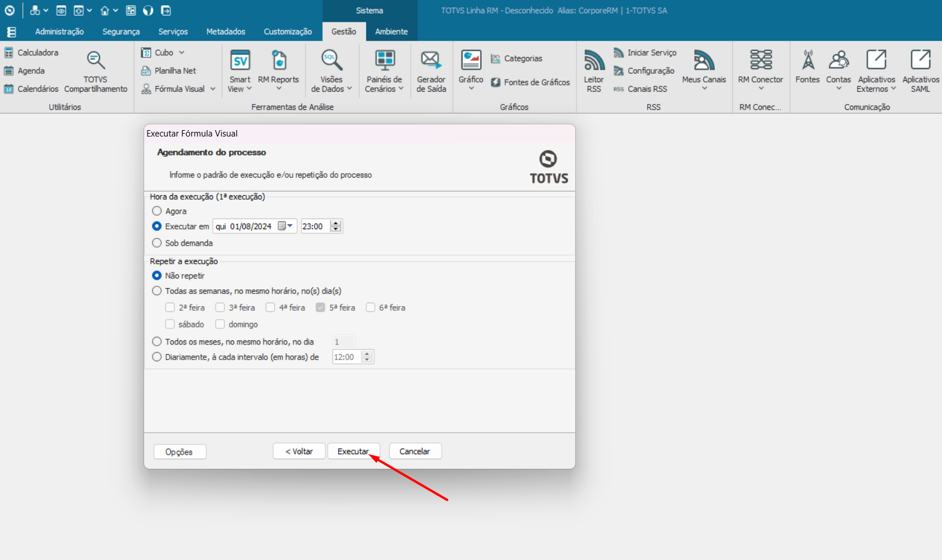Viewport: 942px width, 560px height.
Task: Check the domingo checkbox
Action: (x=220, y=324)
